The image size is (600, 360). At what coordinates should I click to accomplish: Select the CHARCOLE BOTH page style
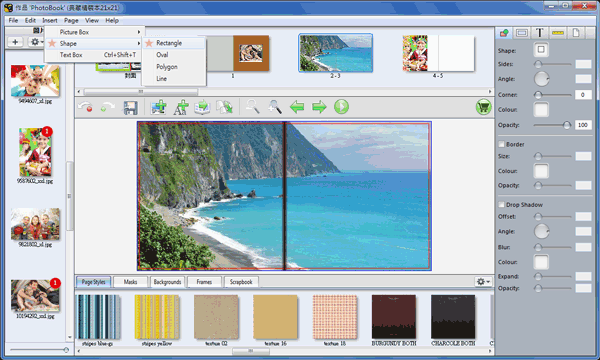click(453, 317)
